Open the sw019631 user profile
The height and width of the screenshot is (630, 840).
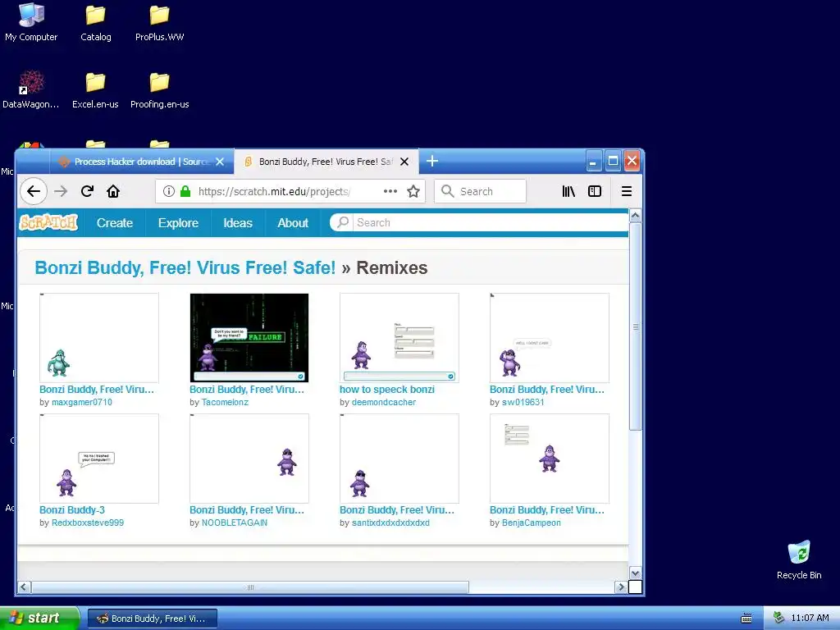click(523, 402)
